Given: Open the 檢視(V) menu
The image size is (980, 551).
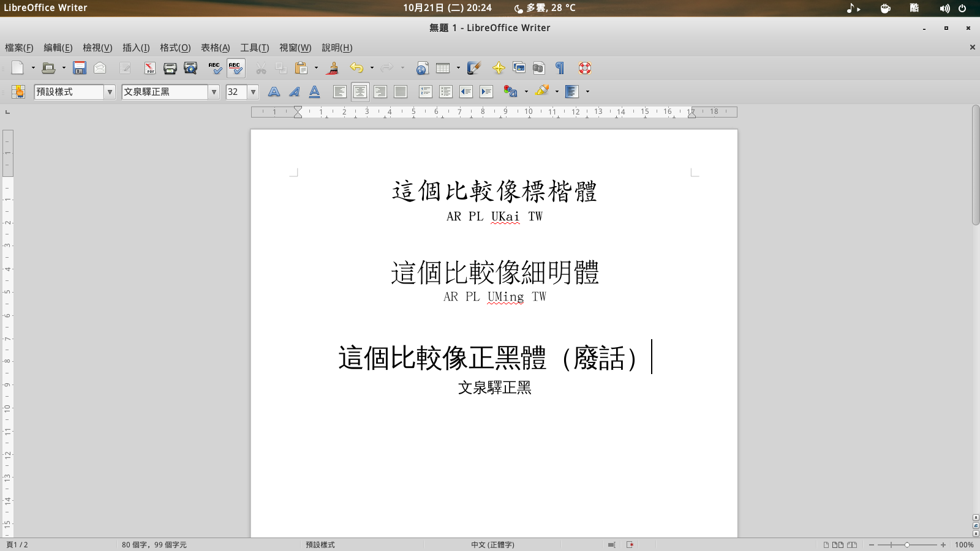Looking at the screenshot, I should 97,48.
